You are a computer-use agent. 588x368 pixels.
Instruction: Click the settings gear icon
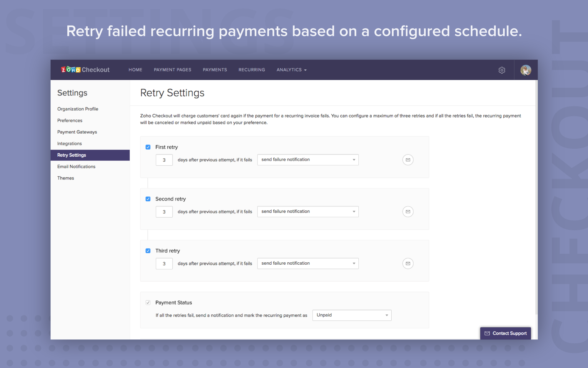coord(502,70)
